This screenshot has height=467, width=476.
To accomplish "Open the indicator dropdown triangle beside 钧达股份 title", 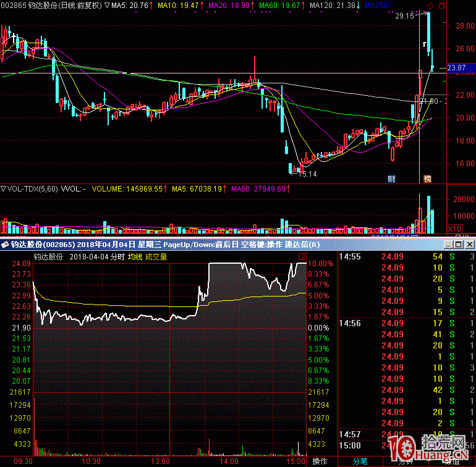I will click(x=106, y=6).
